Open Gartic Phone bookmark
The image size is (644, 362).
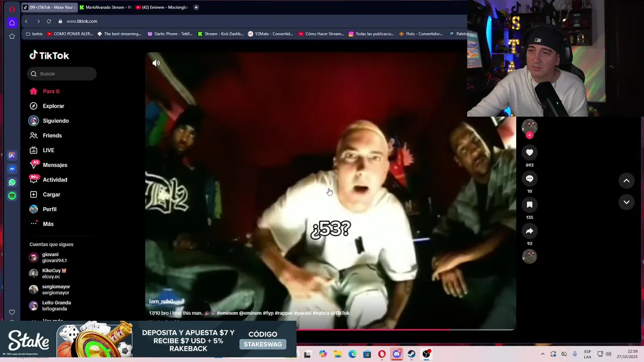(170, 34)
